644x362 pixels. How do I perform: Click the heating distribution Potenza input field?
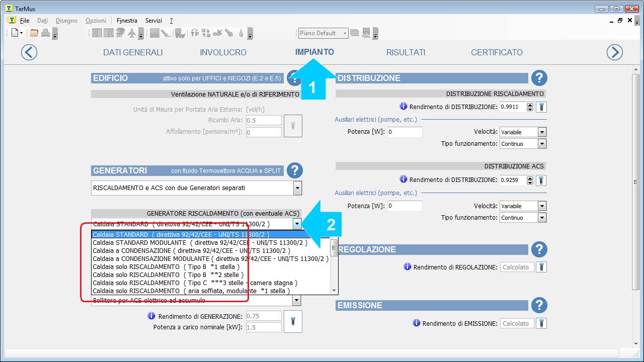[x=405, y=132]
